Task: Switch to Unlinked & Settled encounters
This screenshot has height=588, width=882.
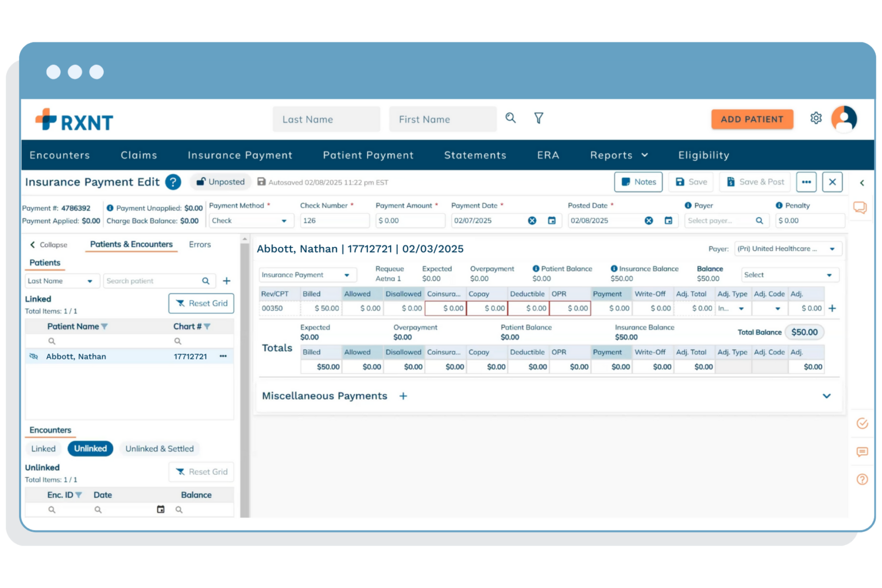Action: pyautogui.click(x=159, y=448)
